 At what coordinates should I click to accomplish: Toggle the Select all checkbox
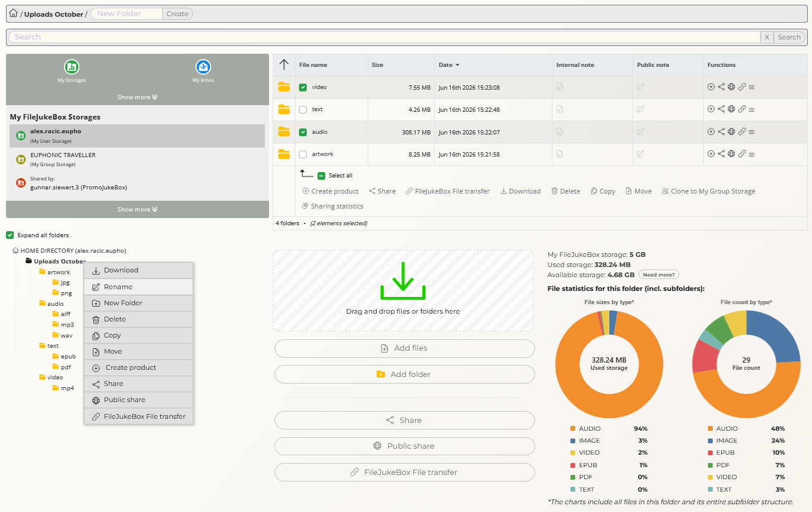pyautogui.click(x=321, y=176)
